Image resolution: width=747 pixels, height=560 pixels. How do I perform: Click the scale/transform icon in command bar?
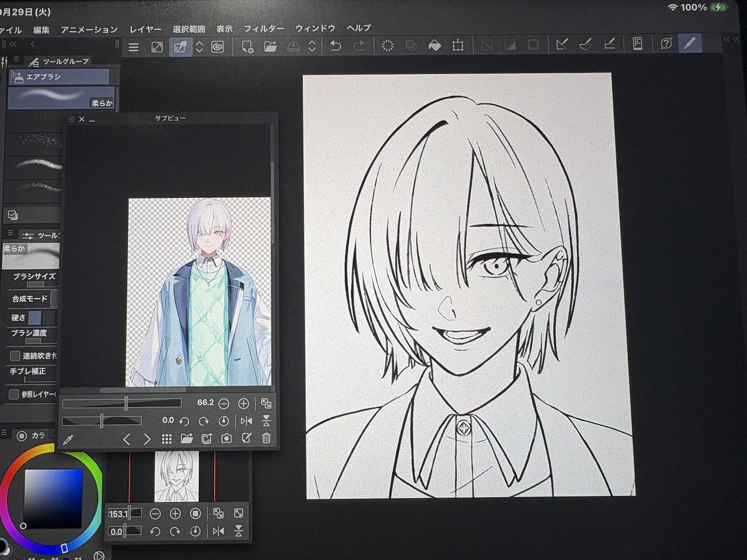458,45
